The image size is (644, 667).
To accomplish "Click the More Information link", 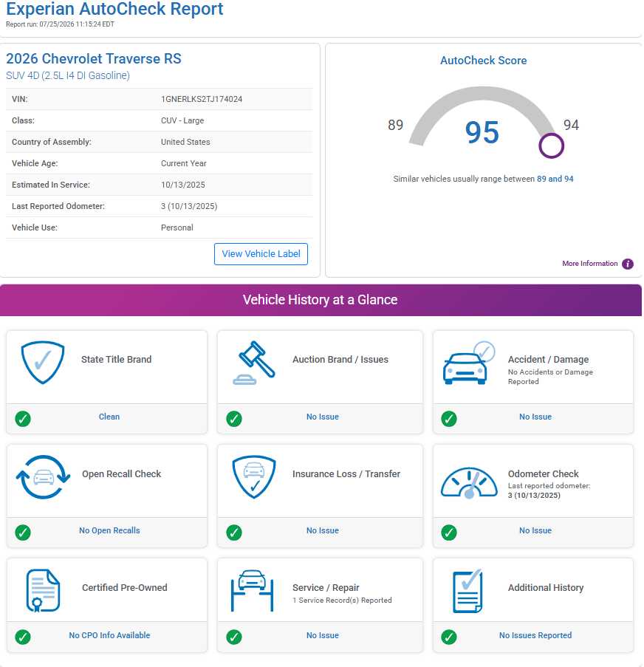I will pyautogui.click(x=589, y=263).
